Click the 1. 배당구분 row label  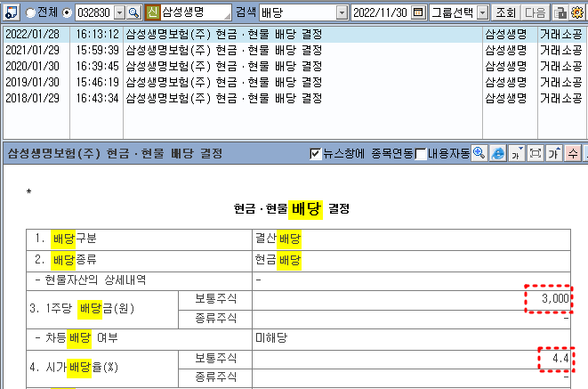pos(66,239)
